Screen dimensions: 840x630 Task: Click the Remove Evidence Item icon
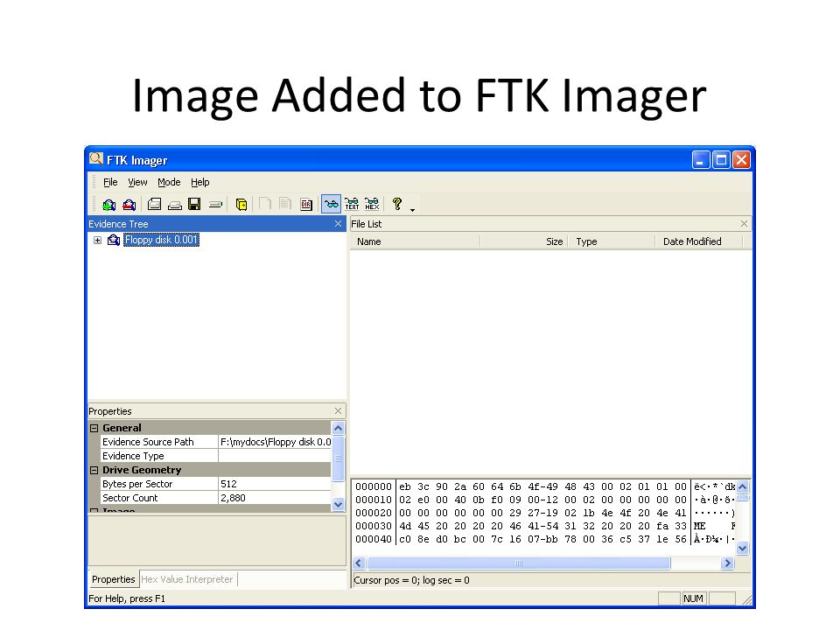pos(129,204)
